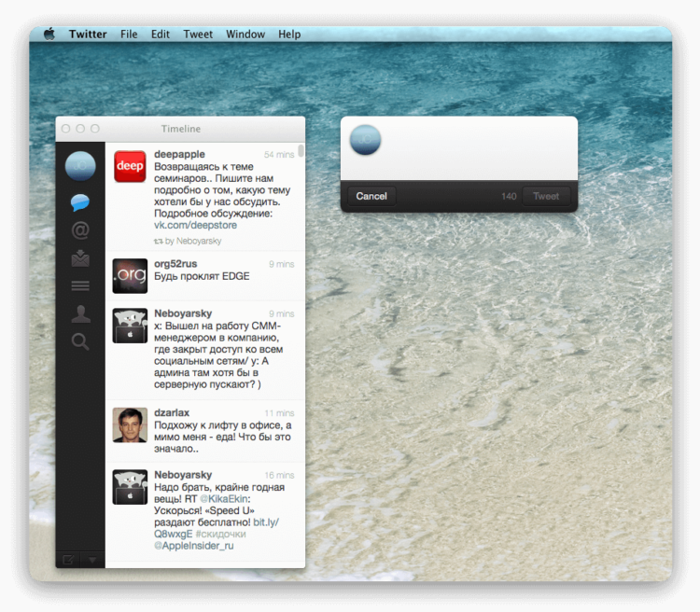The width and height of the screenshot is (700, 612).
Task: Open the Search magnifier icon
Action: (x=80, y=341)
